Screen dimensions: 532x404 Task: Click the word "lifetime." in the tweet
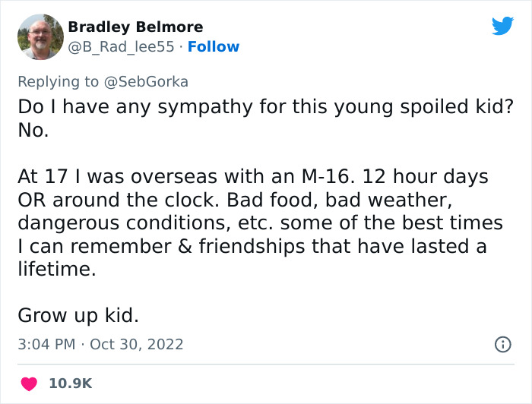[57, 270]
